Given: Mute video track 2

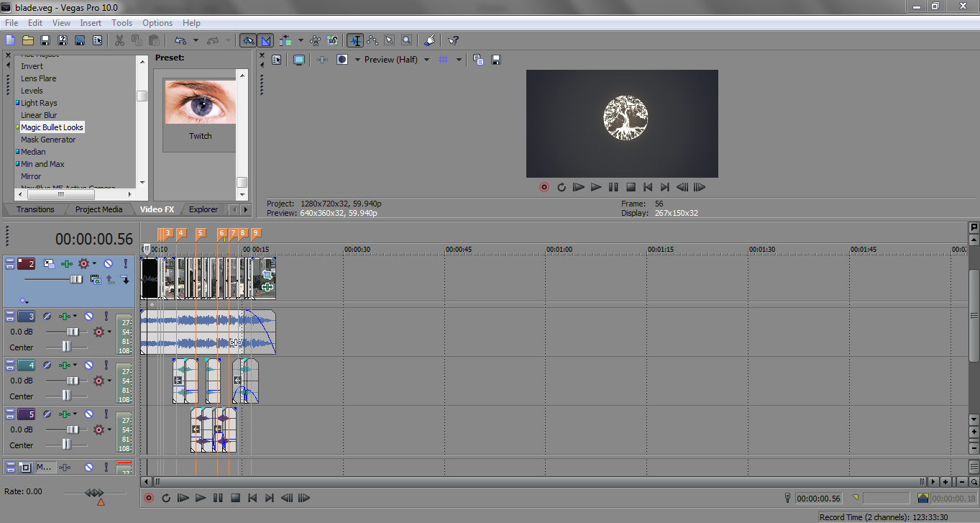Looking at the screenshot, I should coord(108,264).
